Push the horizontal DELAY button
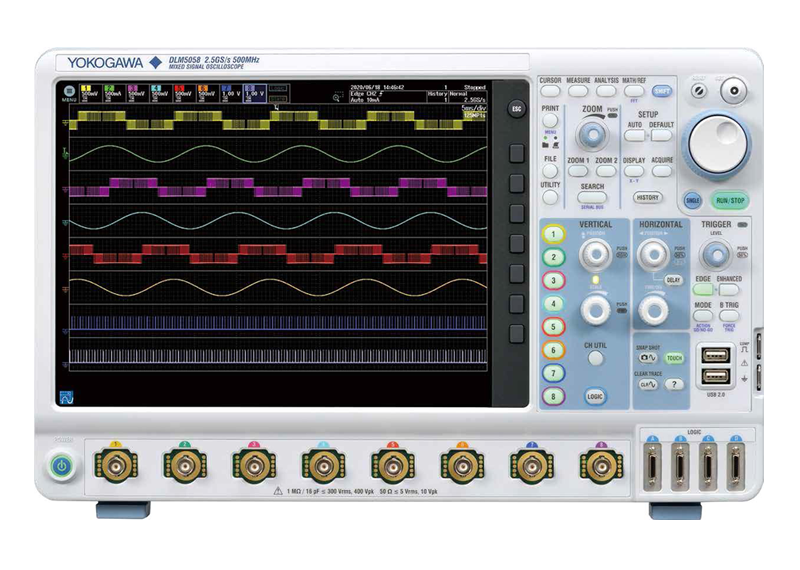 [673, 280]
